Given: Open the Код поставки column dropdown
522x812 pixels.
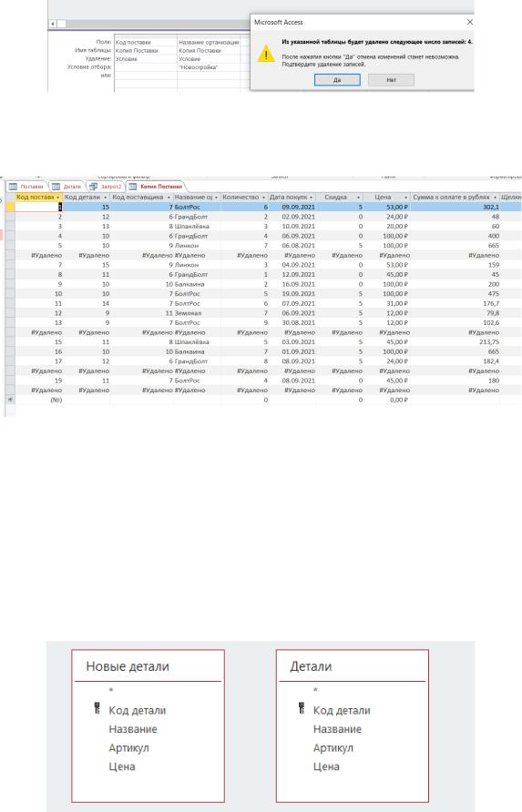Looking at the screenshot, I should pos(58,198).
